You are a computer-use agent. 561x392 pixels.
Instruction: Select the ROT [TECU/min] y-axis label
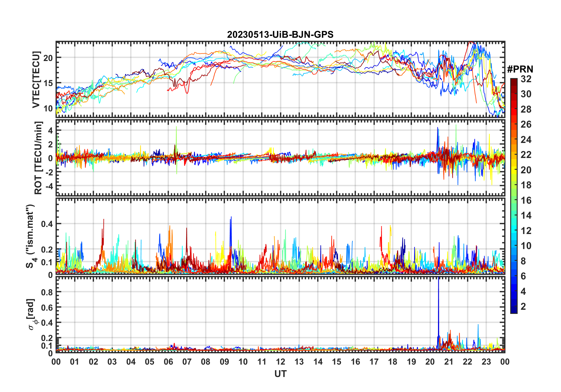click(38, 158)
